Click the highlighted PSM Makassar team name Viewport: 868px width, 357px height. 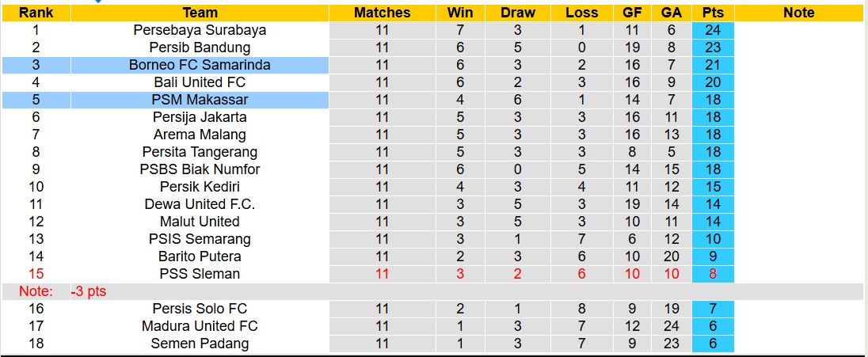click(200, 100)
